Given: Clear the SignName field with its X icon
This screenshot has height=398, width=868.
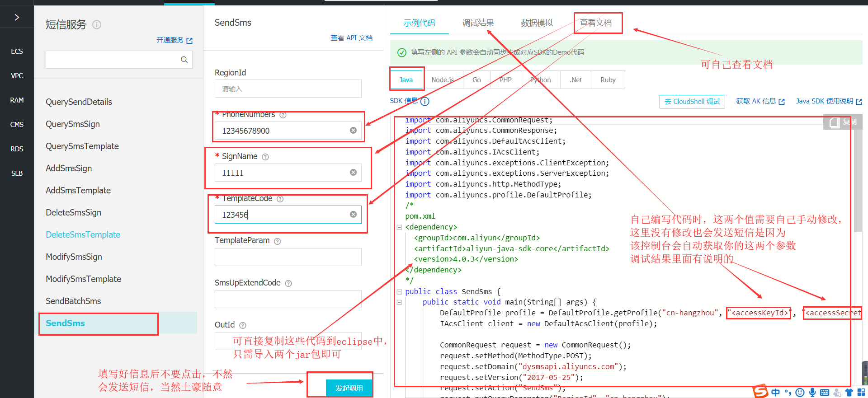Looking at the screenshot, I should coord(353,173).
